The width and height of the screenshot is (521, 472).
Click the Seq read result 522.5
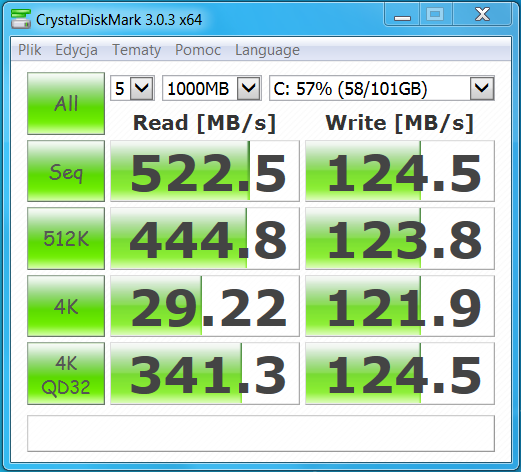point(205,171)
